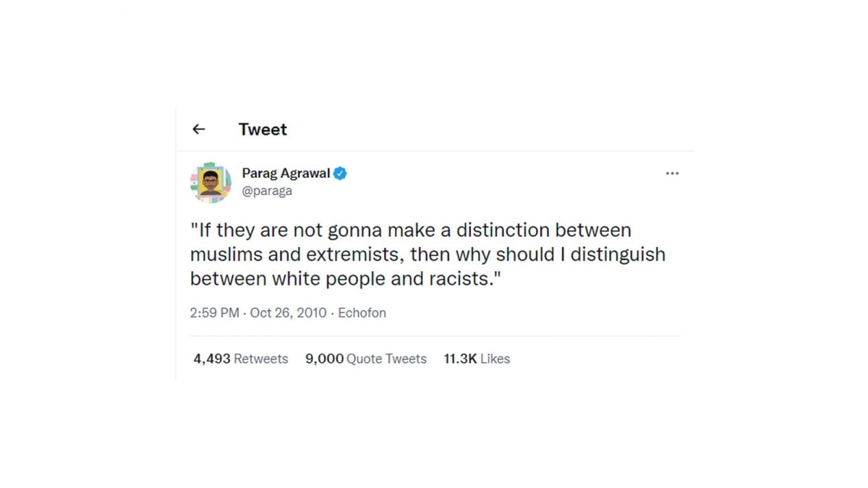Click the blue verified badge
The height and width of the screenshot is (488, 868).
click(x=340, y=174)
